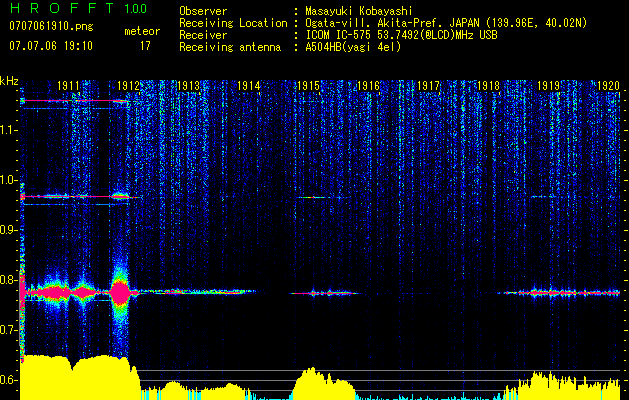Screen dimensions: 629x400
Task: Click the 1915 time marker
Action: (x=308, y=85)
